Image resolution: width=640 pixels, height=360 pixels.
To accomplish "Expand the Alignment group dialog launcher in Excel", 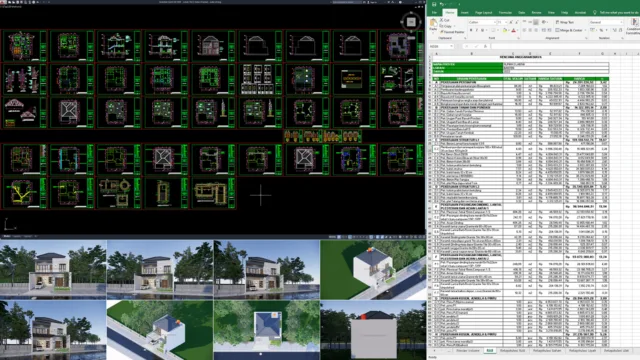I will (x=587, y=38).
